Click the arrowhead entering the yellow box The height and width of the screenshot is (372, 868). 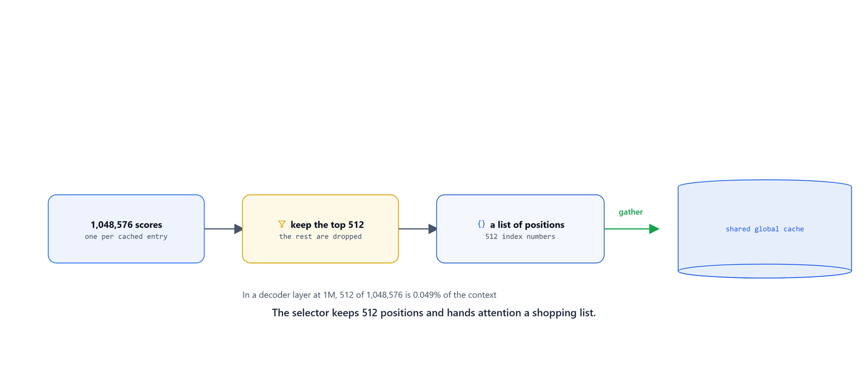(x=238, y=229)
